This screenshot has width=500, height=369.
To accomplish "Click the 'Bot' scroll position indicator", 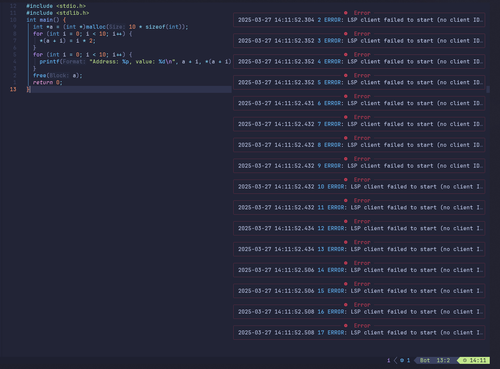I will (x=425, y=360).
